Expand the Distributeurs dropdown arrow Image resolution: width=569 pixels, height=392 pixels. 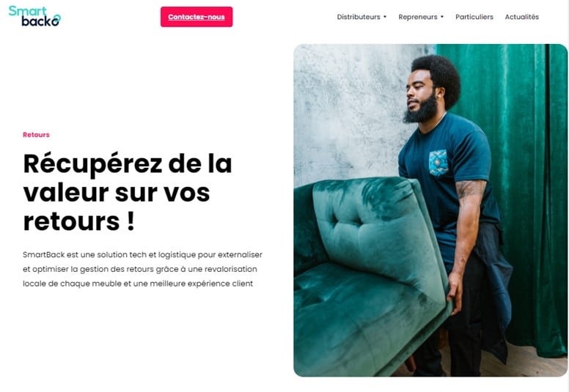point(385,17)
